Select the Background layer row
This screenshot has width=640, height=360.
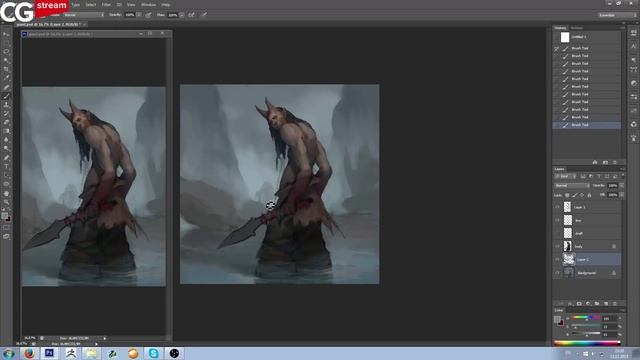click(587, 273)
